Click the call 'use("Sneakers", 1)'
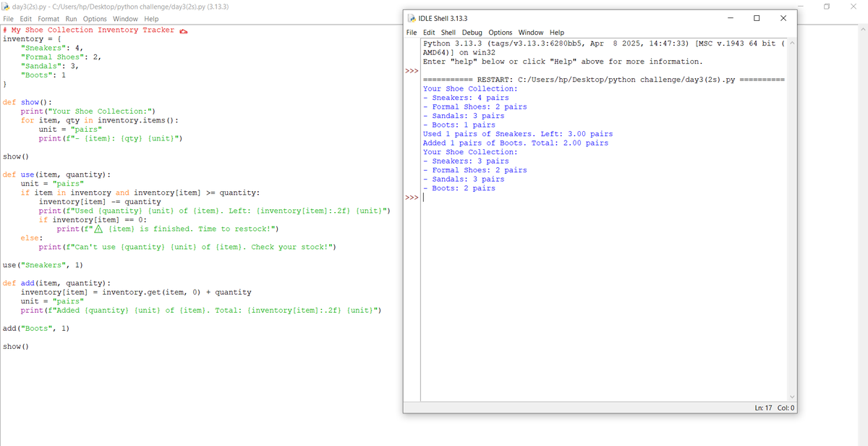 (43, 265)
